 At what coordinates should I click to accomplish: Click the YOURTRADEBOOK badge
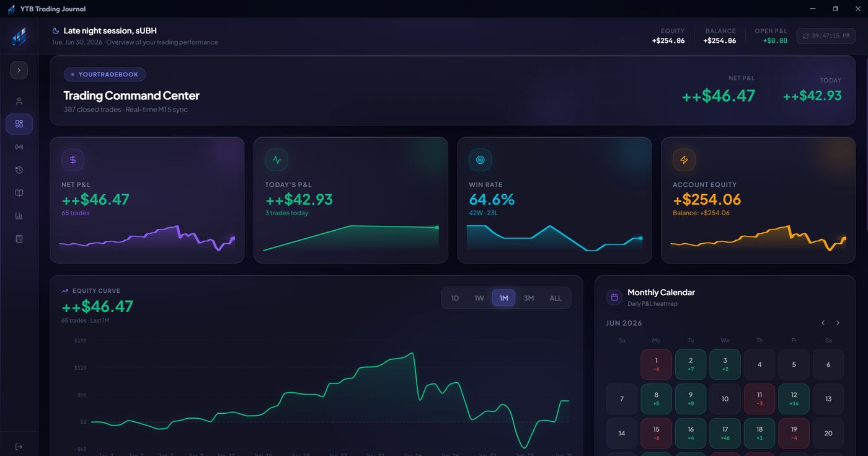pos(105,74)
